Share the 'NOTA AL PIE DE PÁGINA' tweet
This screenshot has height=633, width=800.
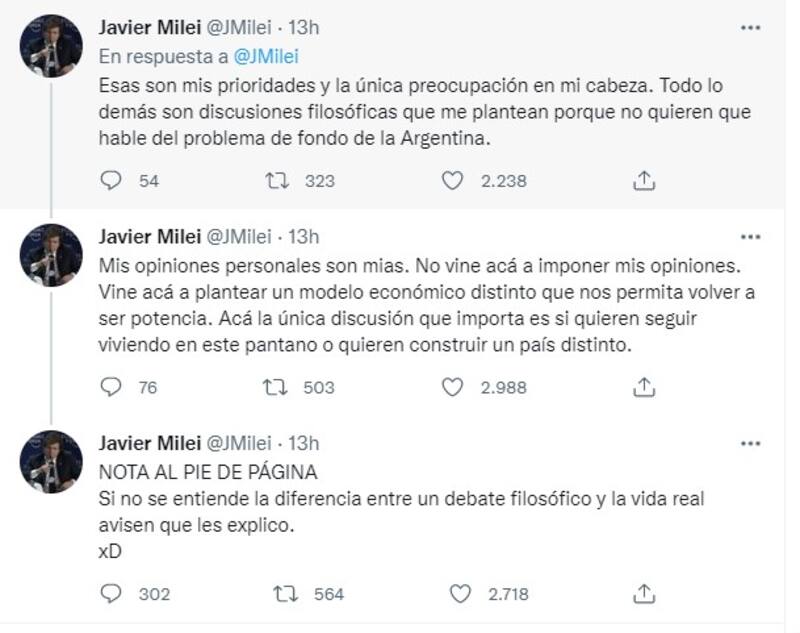[645, 594]
